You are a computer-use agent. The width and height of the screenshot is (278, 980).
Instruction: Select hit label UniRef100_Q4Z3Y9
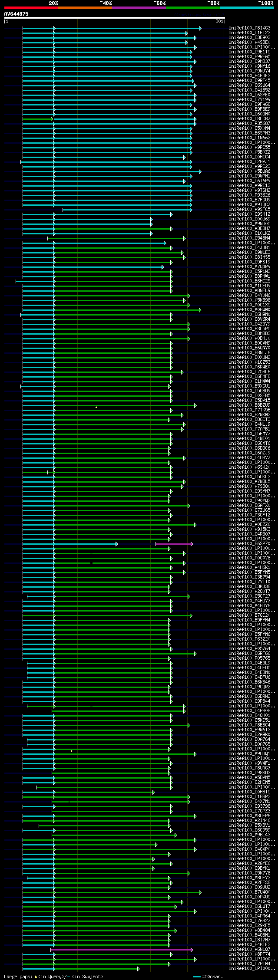point(249,324)
